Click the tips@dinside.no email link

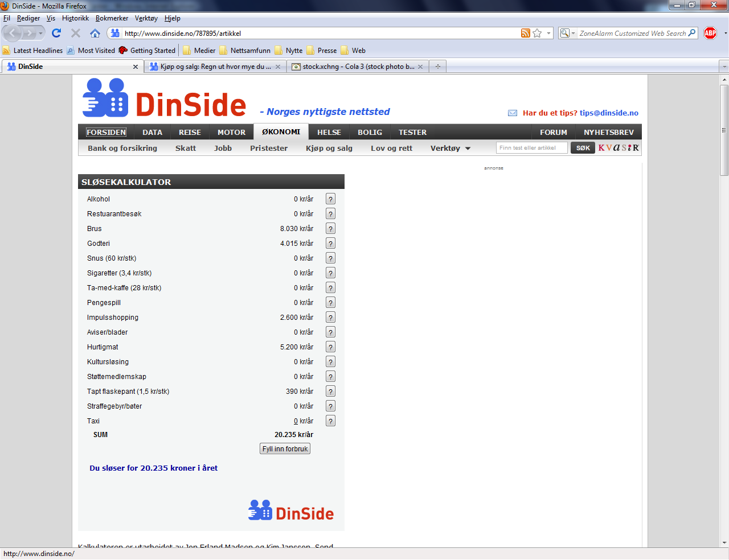(x=609, y=113)
